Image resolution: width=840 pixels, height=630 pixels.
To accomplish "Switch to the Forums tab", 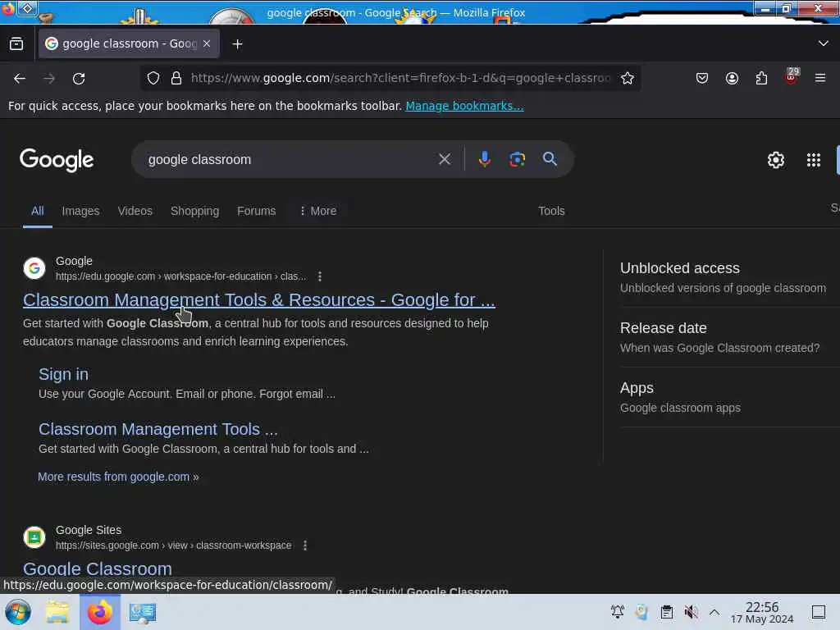I will [x=256, y=211].
